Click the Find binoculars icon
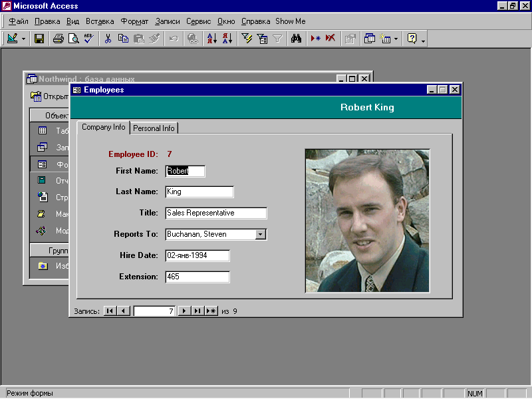Screen dimensions: 532x399 click(296, 39)
